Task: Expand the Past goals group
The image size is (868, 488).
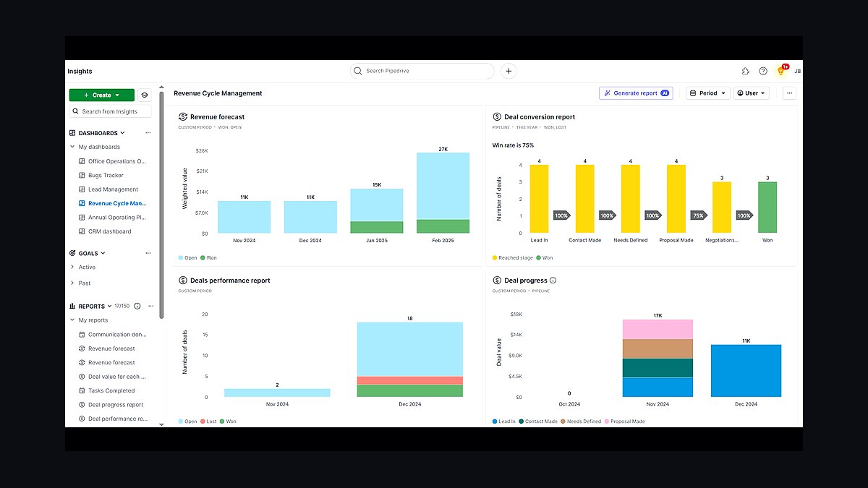Action: click(x=72, y=283)
